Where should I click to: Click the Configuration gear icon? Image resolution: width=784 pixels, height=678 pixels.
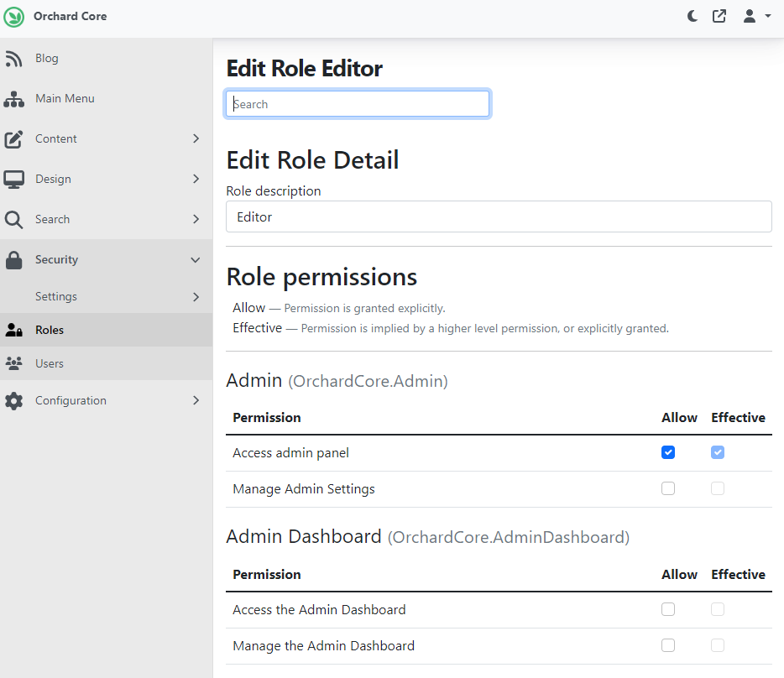point(13,400)
